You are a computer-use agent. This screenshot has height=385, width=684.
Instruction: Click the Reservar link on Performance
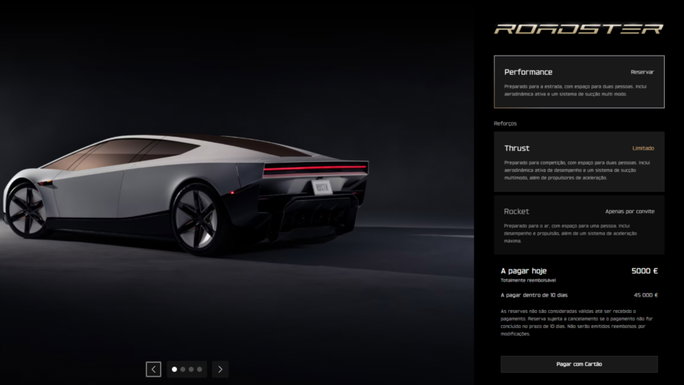click(642, 72)
